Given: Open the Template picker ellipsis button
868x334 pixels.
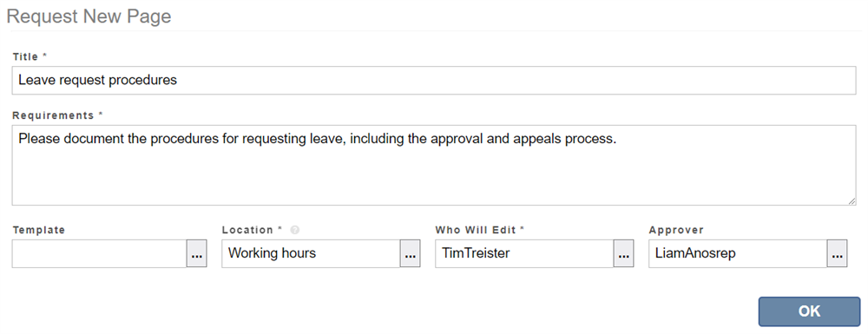Looking at the screenshot, I should click(196, 254).
